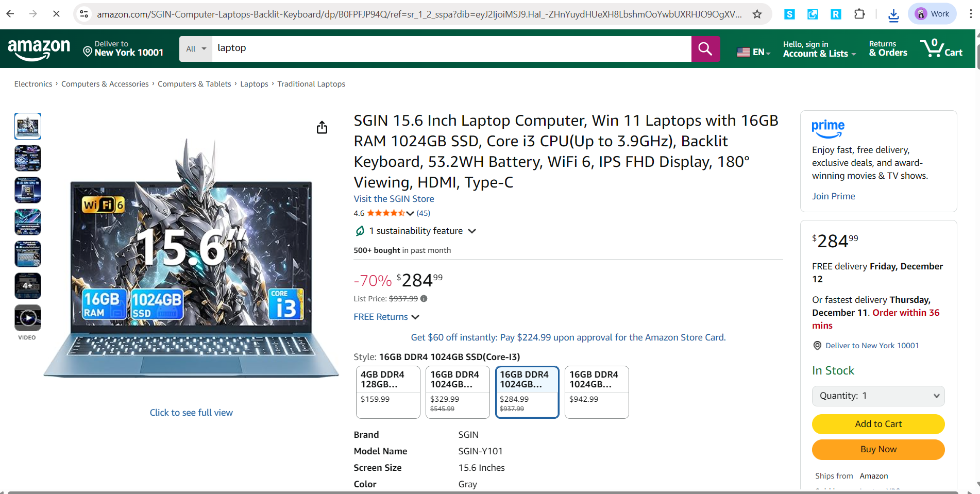Select 16GB DDR4 style priced $329.99
980x494 pixels.
tap(458, 392)
